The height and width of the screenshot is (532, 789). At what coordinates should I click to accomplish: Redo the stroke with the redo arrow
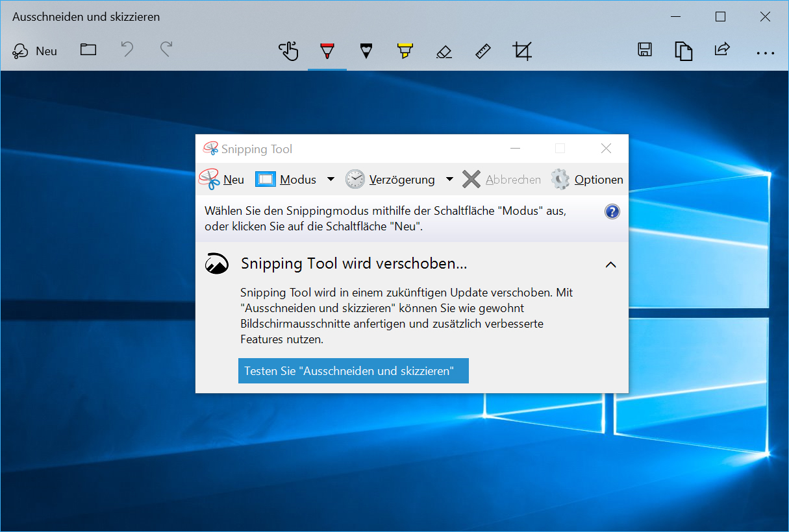point(166,50)
